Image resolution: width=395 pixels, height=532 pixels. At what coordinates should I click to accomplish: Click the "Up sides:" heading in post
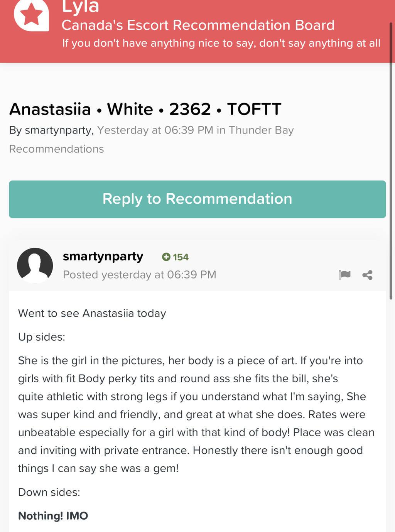(42, 337)
